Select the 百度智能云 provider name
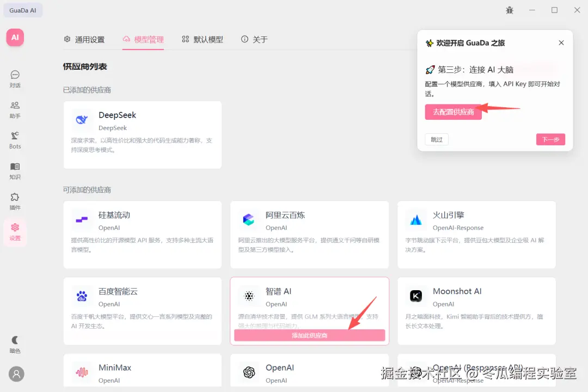 tap(118, 291)
